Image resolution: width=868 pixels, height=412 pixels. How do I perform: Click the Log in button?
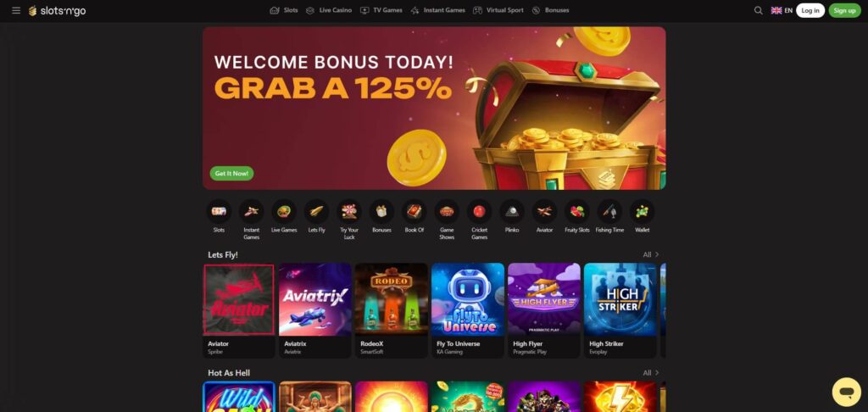[810, 10]
